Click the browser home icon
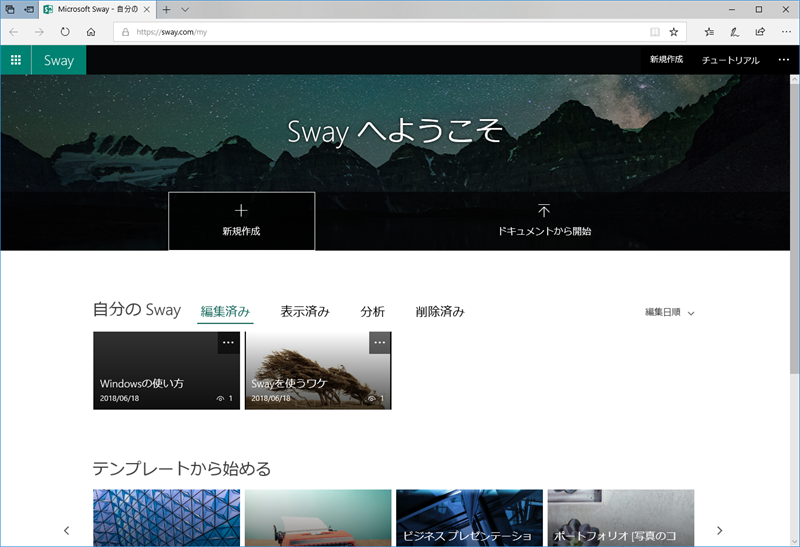The height and width of the screenshot is (547, 800). tap(91, 32)
